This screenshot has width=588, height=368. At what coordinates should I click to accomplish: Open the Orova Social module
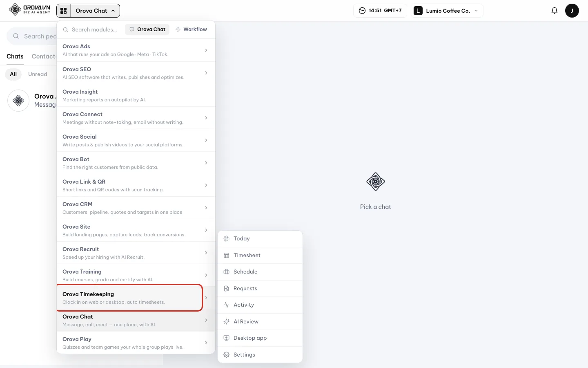136,140
